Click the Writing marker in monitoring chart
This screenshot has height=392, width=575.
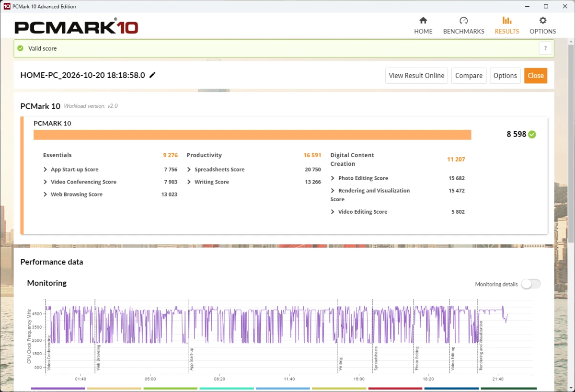pyautogui.click(x=341, y=364)
